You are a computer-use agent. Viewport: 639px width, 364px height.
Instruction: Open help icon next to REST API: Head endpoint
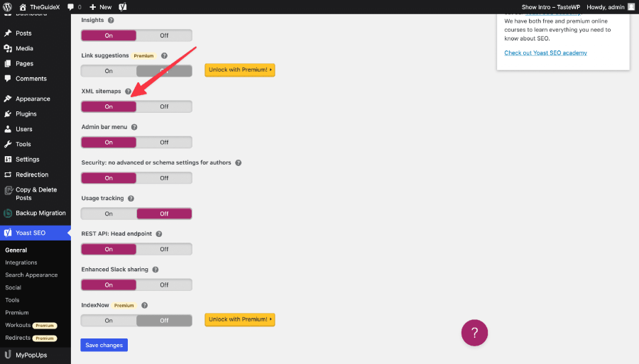[x=159, y=233]
